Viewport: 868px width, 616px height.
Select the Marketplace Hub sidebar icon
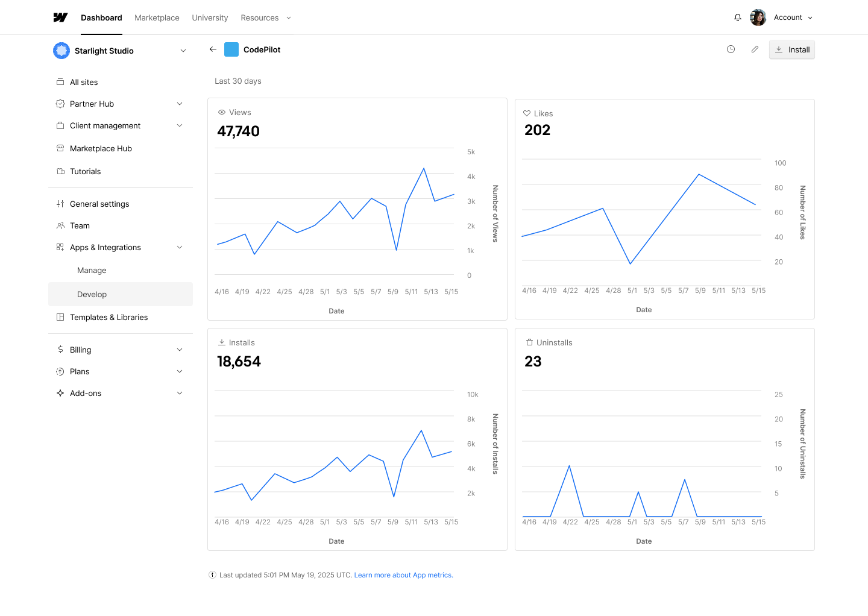[60, 148]
